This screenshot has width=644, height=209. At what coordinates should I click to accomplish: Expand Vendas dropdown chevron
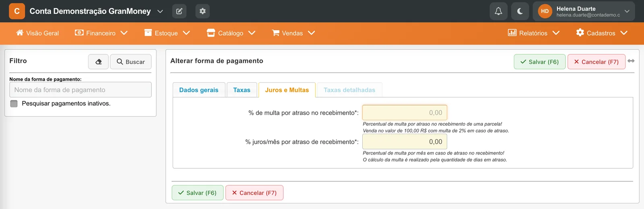click(x=312, y=33)
